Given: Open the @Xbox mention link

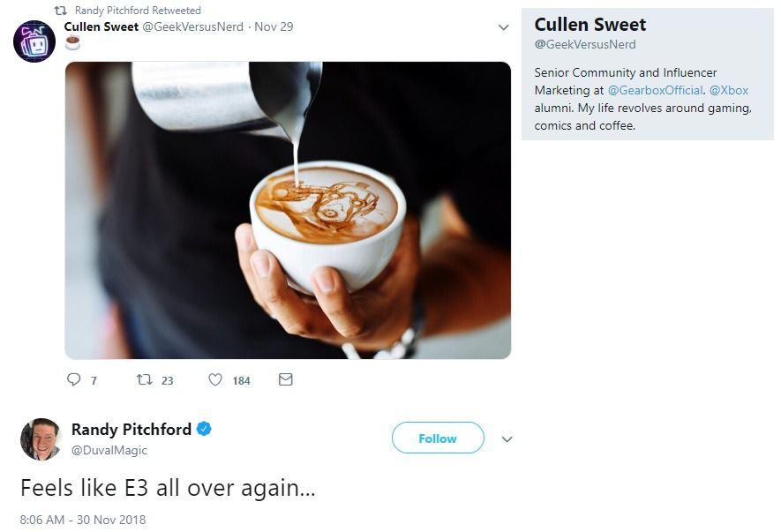Looking at the screenshot, I should click(729, 90).
